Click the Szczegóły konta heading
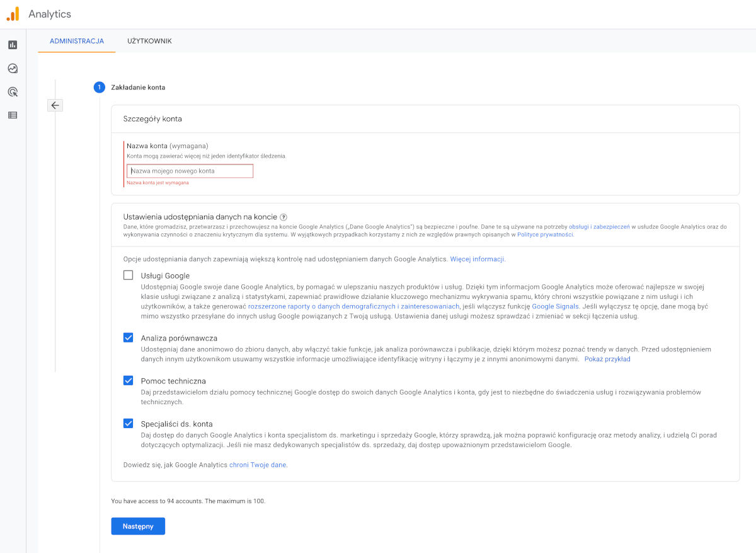Image resolution: width=756 pixels, height=553 pixels. [x=152, y=119]
